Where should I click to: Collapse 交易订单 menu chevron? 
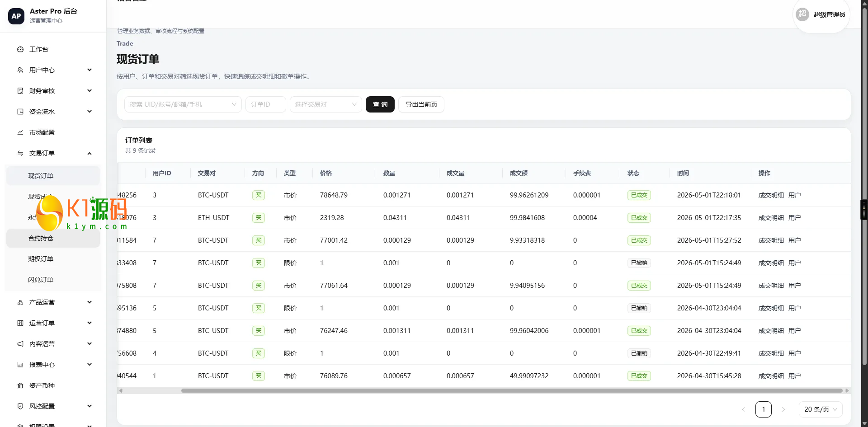tap(90, 153)
